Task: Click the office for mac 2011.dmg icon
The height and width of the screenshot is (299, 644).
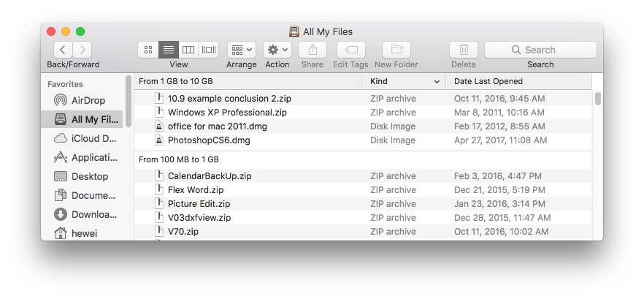Action: 159,126
